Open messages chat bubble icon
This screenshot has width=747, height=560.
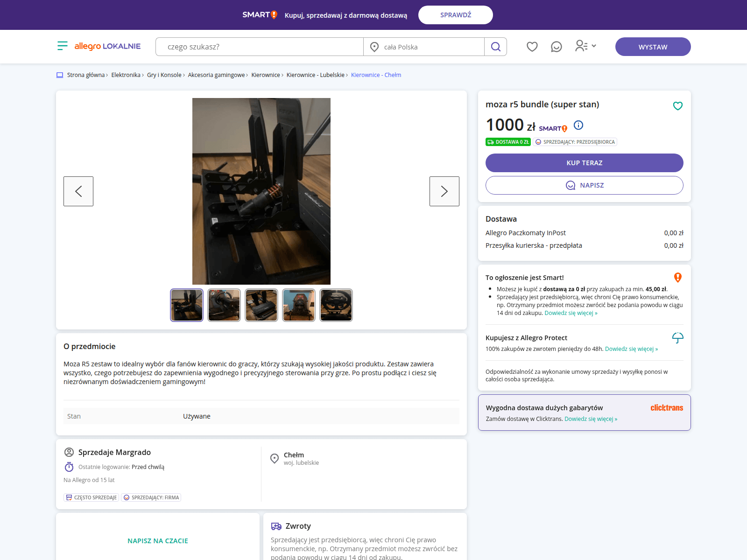pyautogui.click(x=556, y=47)
